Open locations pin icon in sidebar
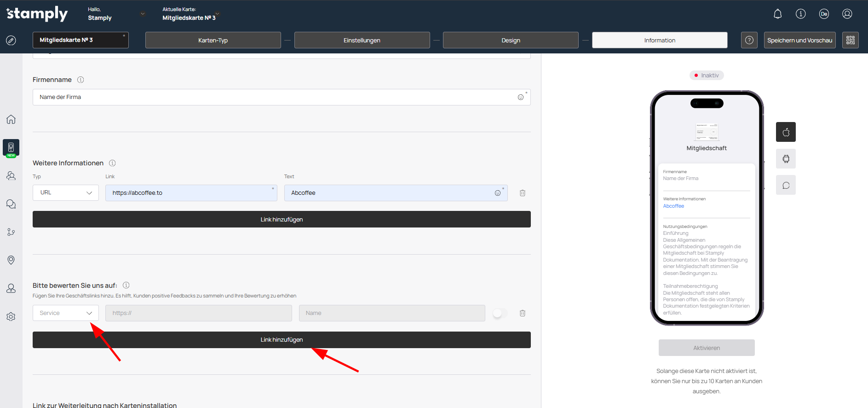The width and height of the screenshot is (868, 408). pos(11,260)
